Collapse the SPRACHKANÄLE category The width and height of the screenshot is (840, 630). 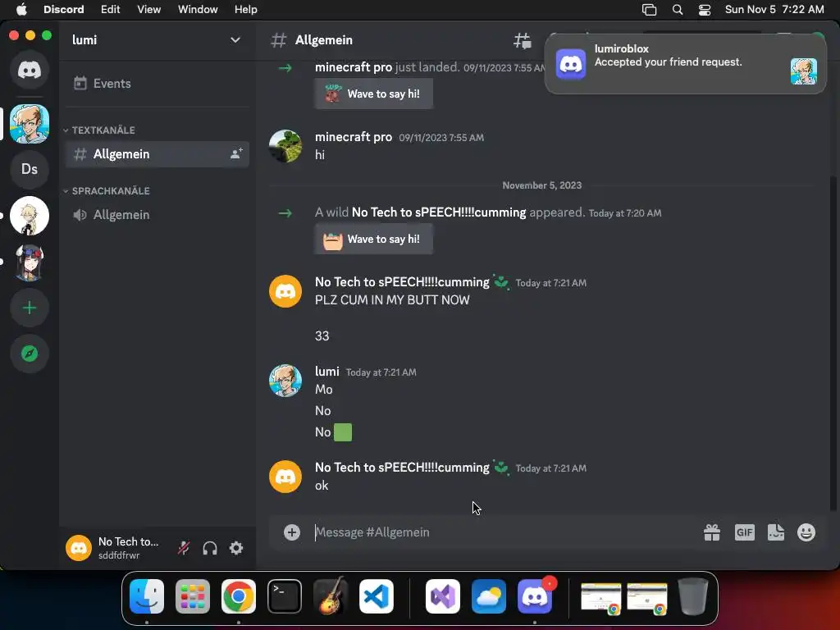coord(107,190)
